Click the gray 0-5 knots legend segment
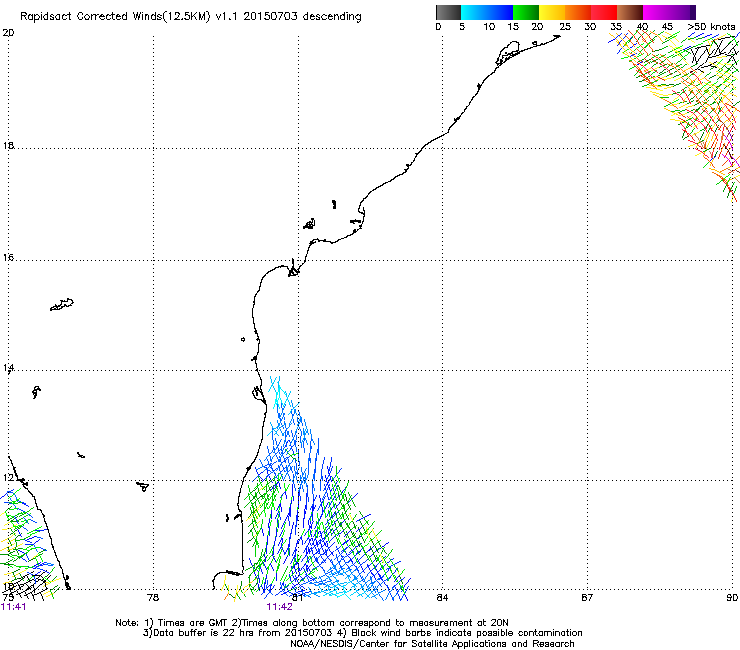 [x=448, y=12]
